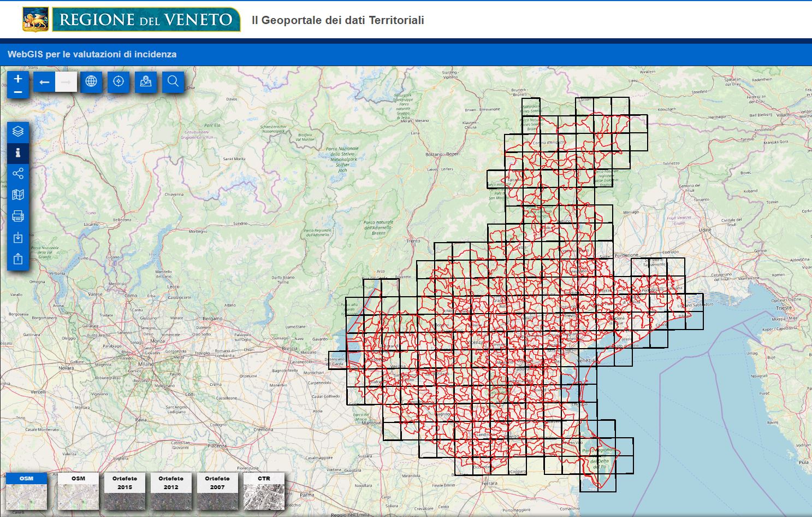Click the globe full extent icon
Screen dimensions: 812x517
pos(91,81)
